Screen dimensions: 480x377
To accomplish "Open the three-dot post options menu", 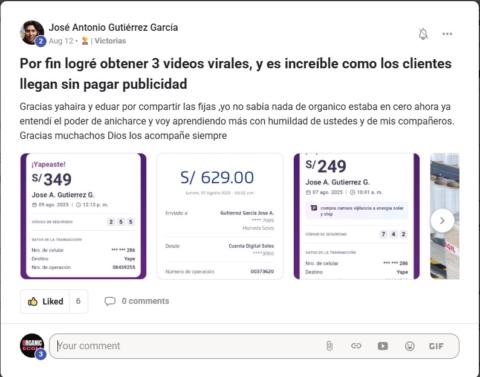I will (447, 34).
